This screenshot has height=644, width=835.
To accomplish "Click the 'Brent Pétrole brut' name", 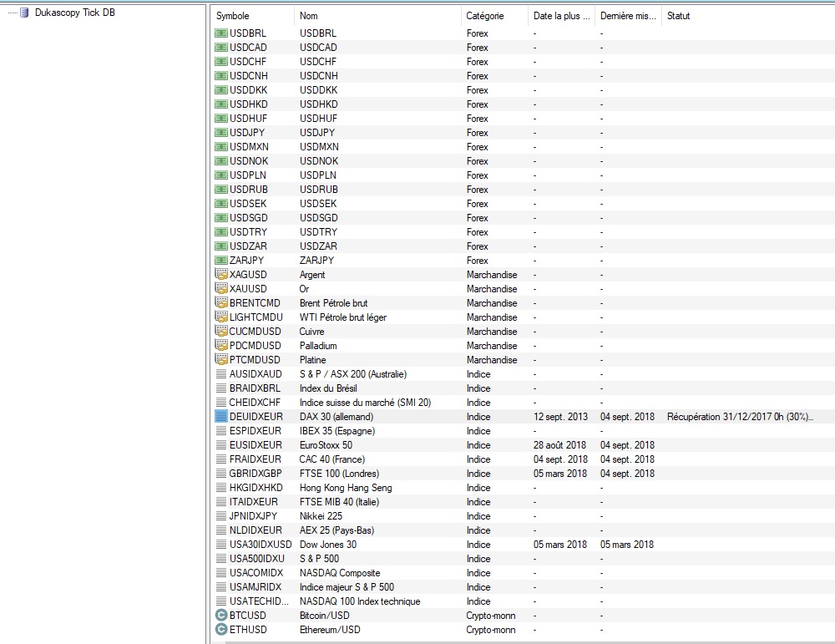I will 333,303.
